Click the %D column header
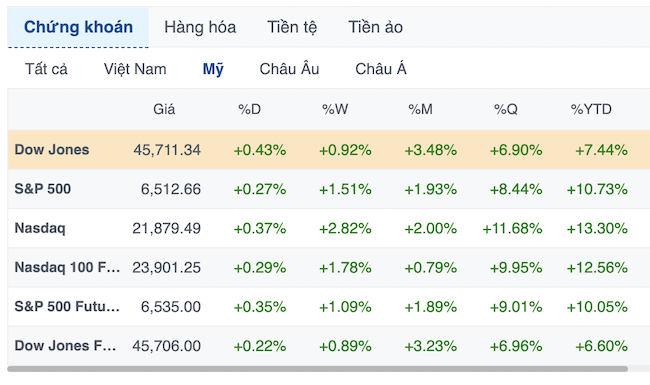 (x=250, y=109)
